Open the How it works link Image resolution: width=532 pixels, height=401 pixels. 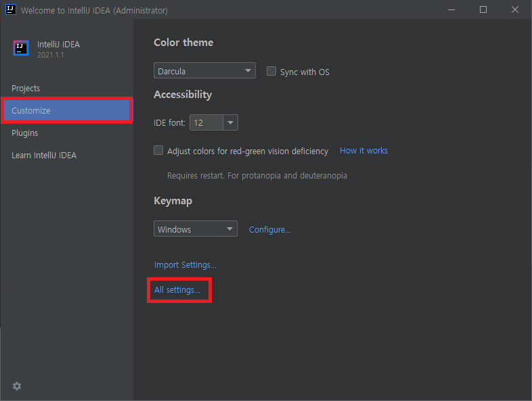[363, 151]
